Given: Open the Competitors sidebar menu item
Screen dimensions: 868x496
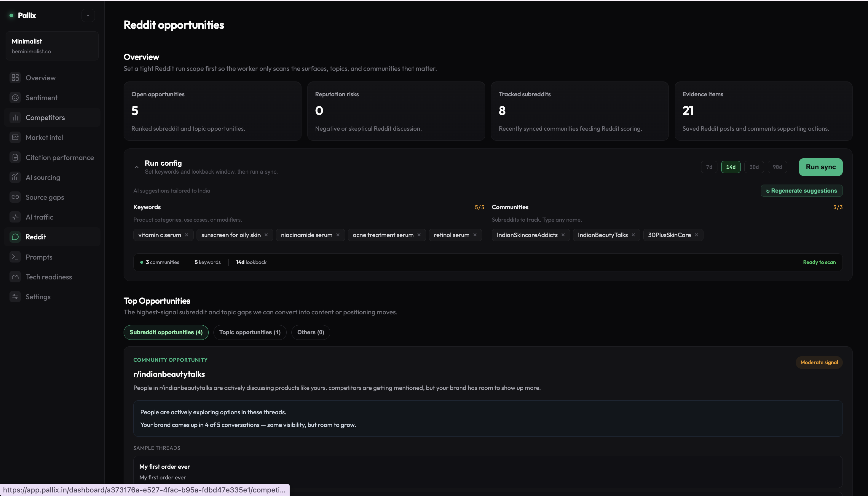Looking at the screenshot, I should [52, 118].
